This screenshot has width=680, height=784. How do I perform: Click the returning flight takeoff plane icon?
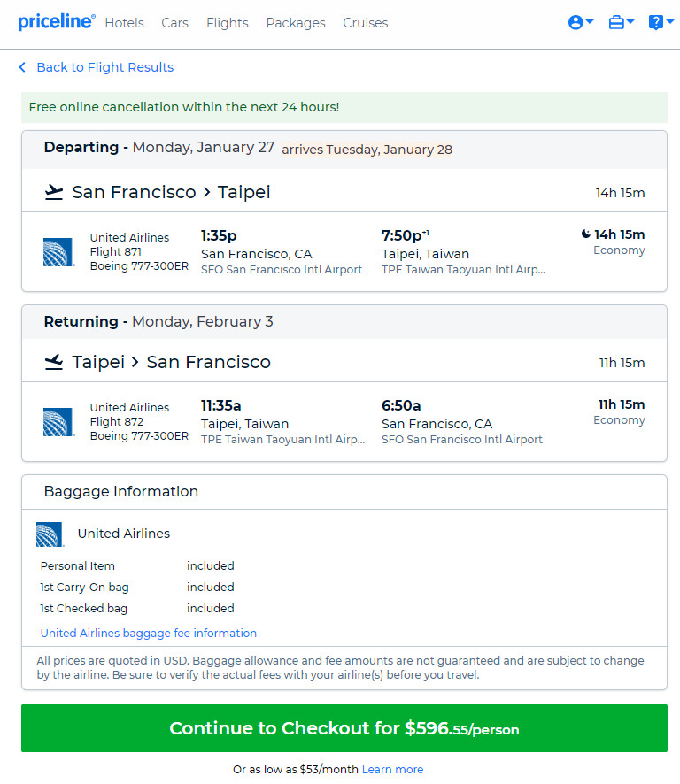54,362
